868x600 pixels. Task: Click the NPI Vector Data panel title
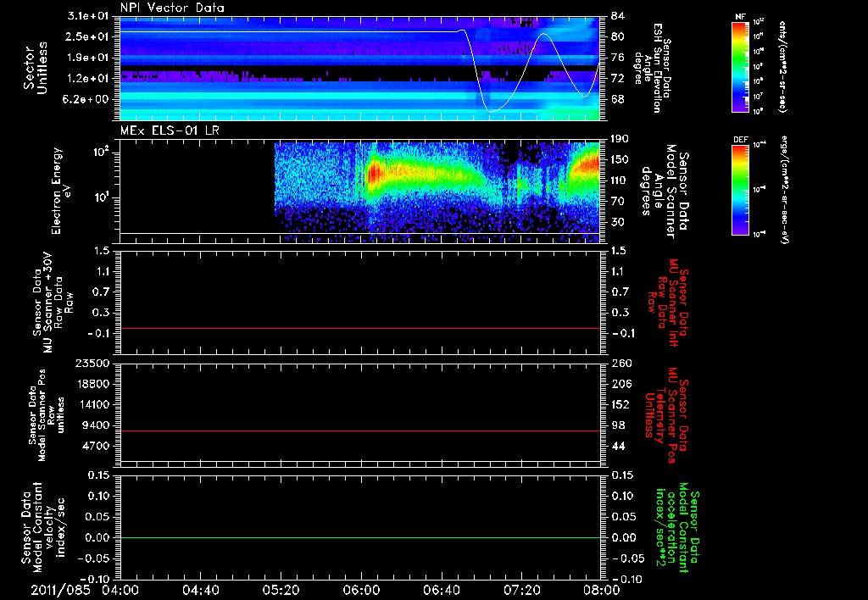coord(173,8)
